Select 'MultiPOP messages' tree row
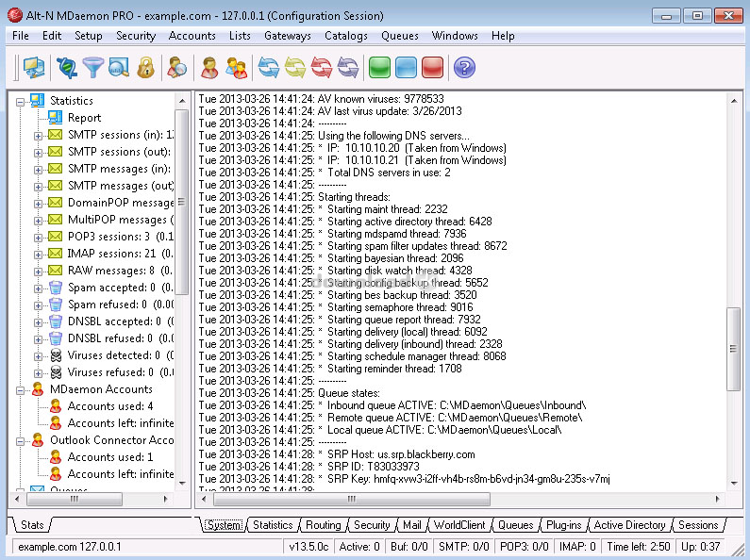This screenshot has width=750, height=560. (121, 220)
